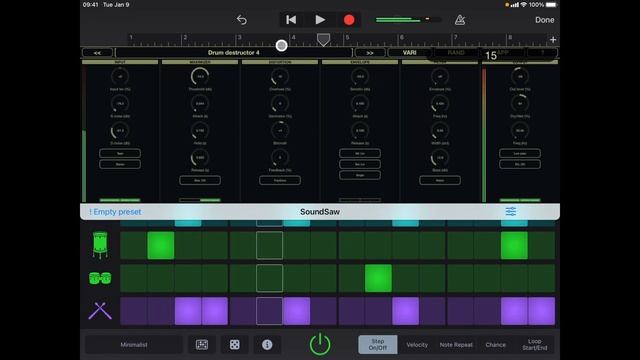The height and width of the screenshot is (360, 640).
Task: Adjust the G-noise knob in INPUT section
Action: pos(120,104)
